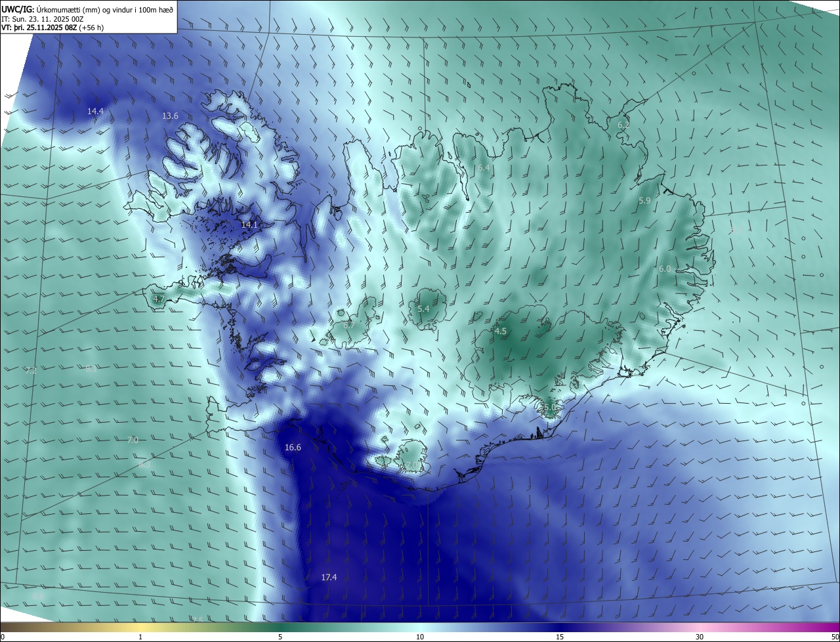Click the 0 tick on the color scale

coord(3,637)
